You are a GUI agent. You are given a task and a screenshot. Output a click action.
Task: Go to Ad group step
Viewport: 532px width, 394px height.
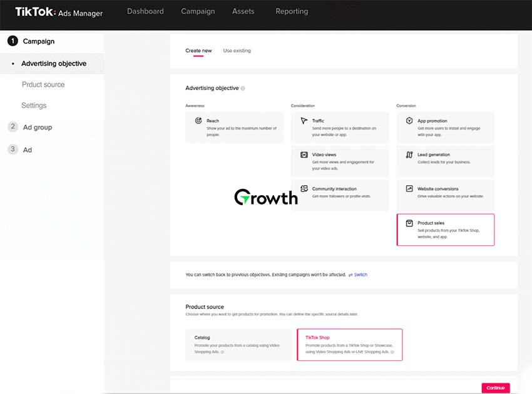[38, 128]
